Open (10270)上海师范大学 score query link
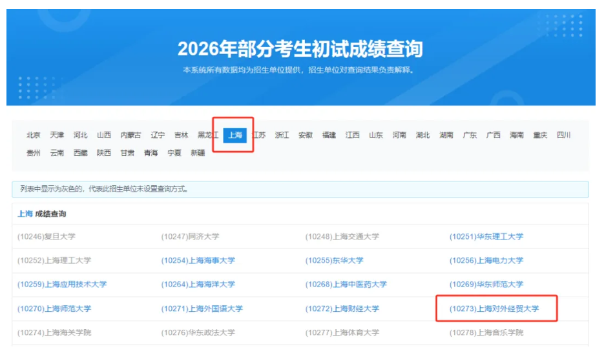Screen dimensions: 604x364 54,308
